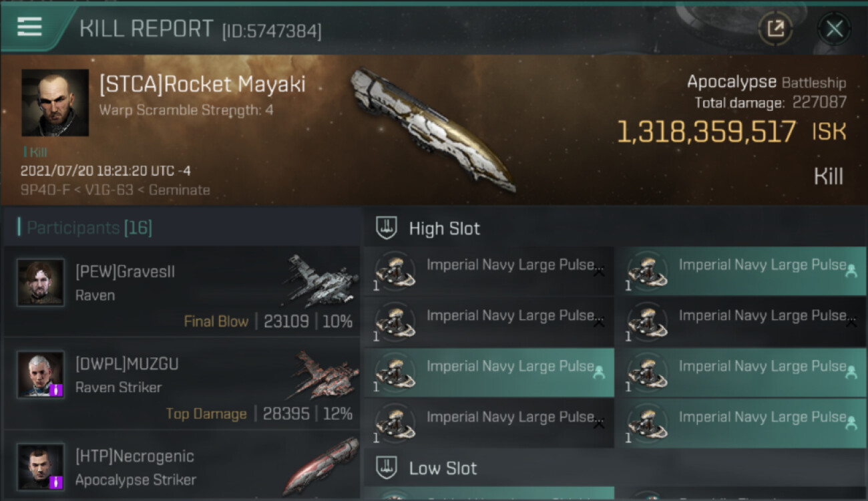Click the kill report ID 5747384
Screen dimensions: 868x501
[x=272, y=31]
